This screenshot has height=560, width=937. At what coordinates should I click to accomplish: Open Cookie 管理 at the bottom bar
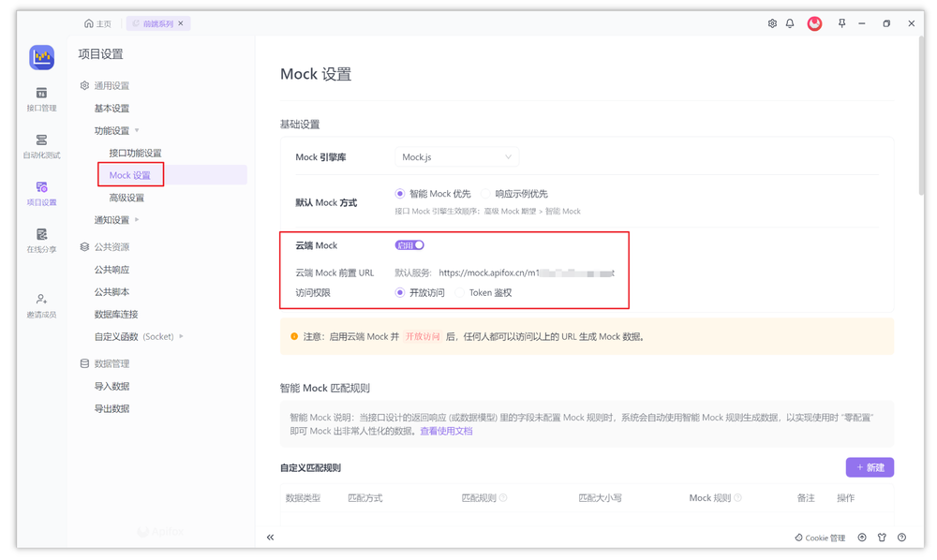819,538
